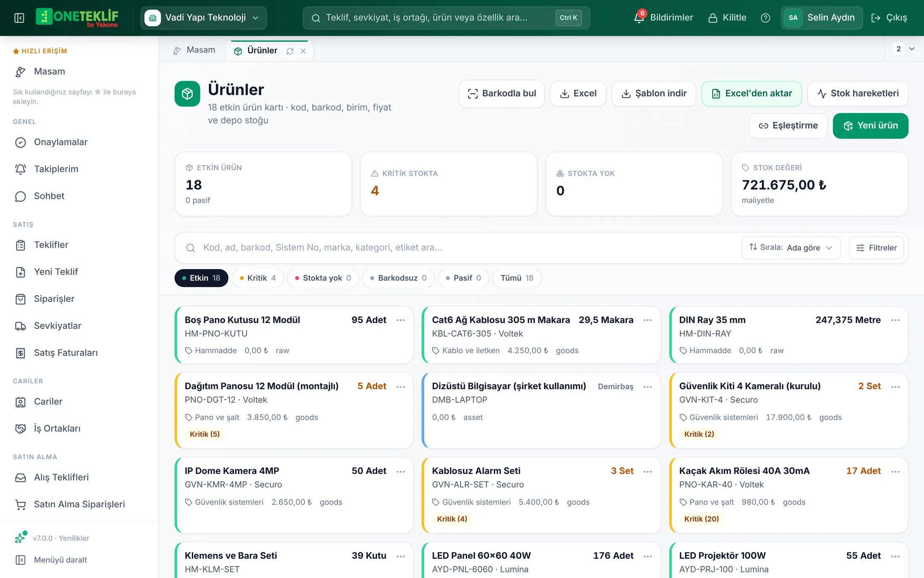Open more options for Dizüstü Bilgisayar
Screen dimensions: 924x578
(x=648, y=387)
